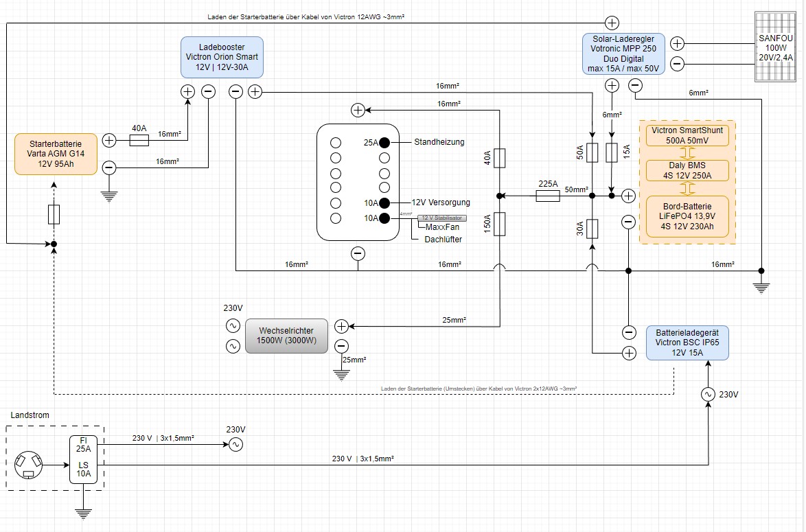Click the plus terminal ending the top starter charging line
This screenshot has height=532, width=806.
(612, 23)
